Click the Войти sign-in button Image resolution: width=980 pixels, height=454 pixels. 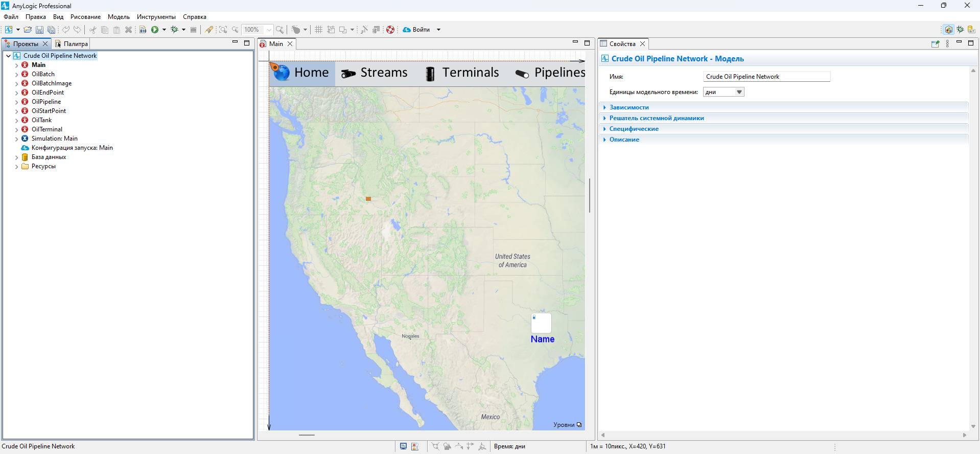tap(416, 30)
